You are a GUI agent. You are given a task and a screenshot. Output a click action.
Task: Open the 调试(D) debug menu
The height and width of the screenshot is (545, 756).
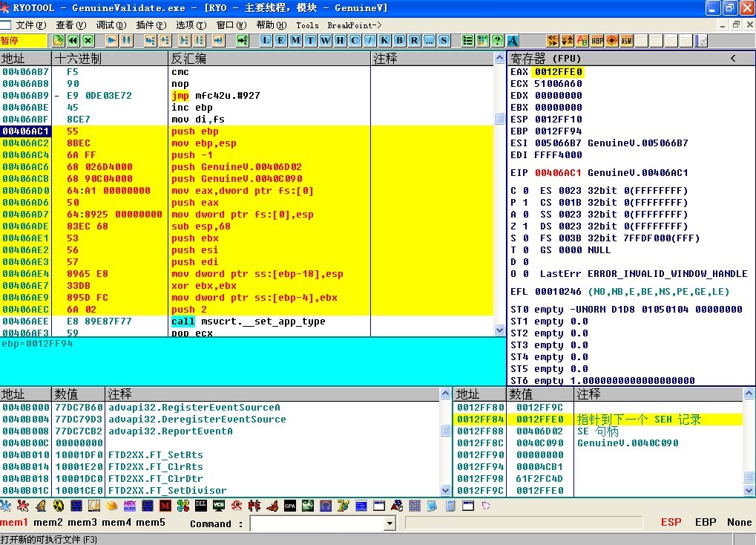tap(111, 25)
